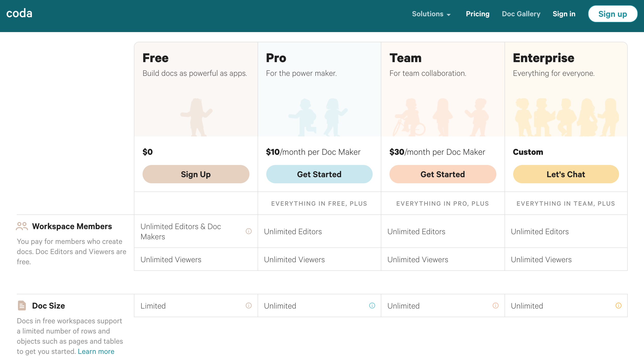
Task: Open the Learn more link
Action: 96,351
